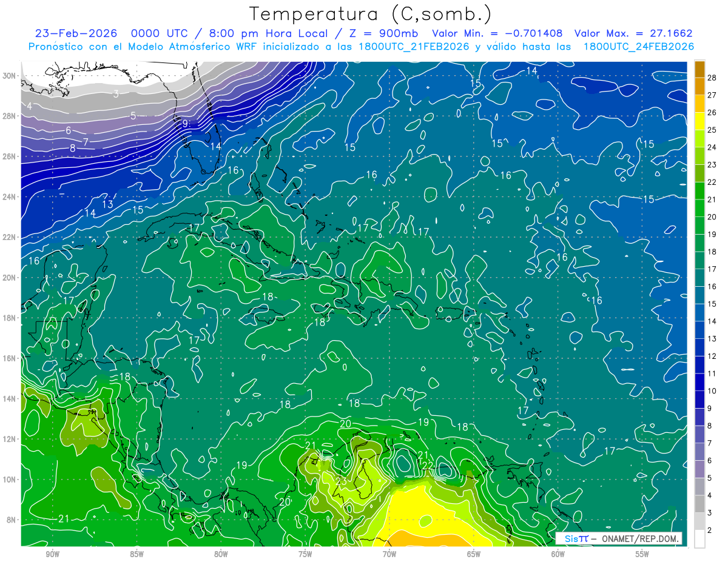Click the color scale label '28'

pos(712,78)
